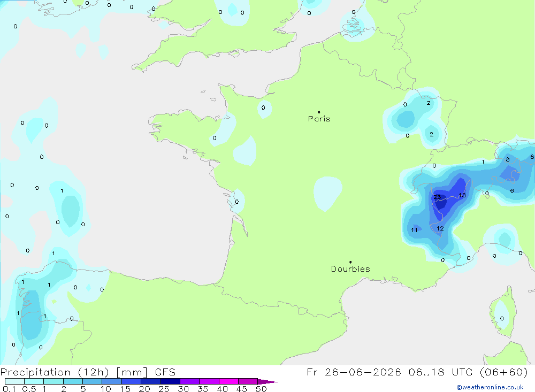The image size is (535, 392).
Task: Click the 50 legend scale label
Action: (x=261, y=389)
